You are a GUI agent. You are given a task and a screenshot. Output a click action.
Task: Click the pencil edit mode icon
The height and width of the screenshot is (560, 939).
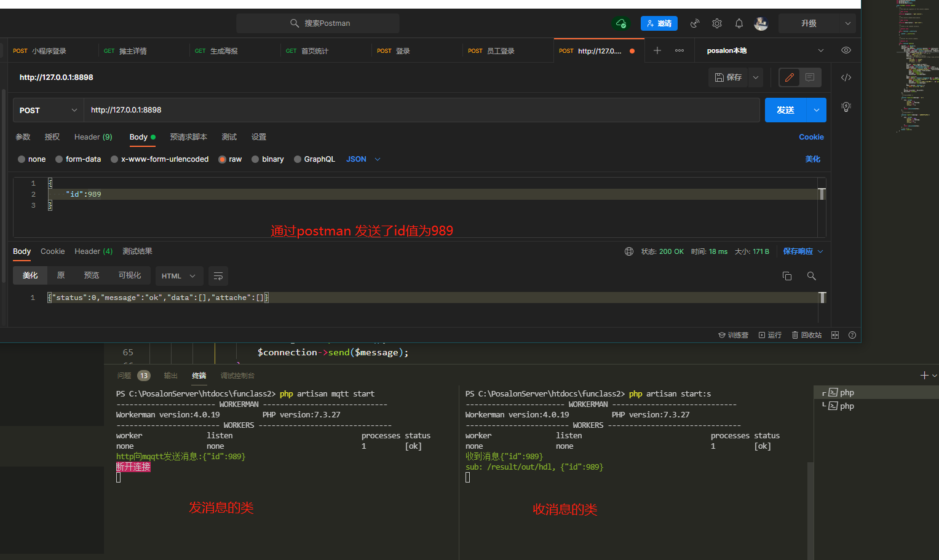790,77
